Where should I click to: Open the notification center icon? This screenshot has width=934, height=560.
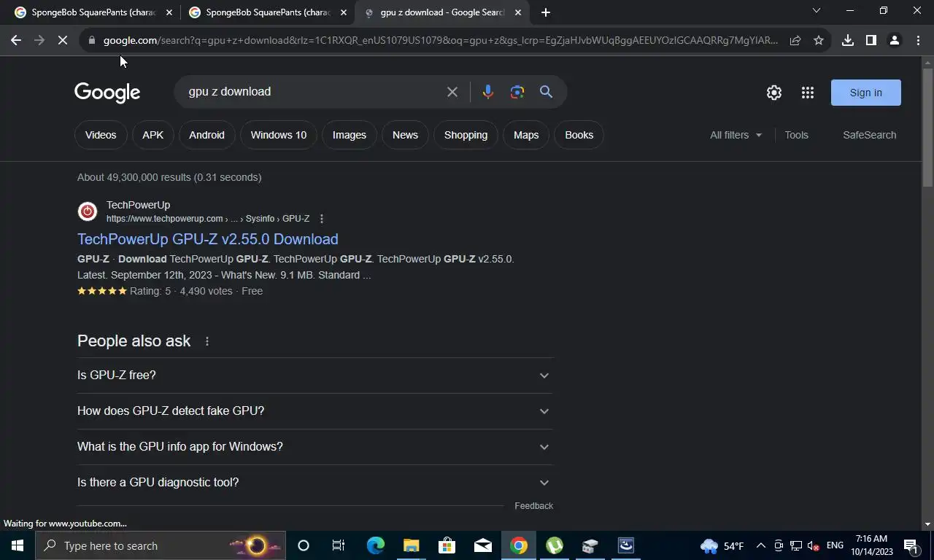coord(911,545)
